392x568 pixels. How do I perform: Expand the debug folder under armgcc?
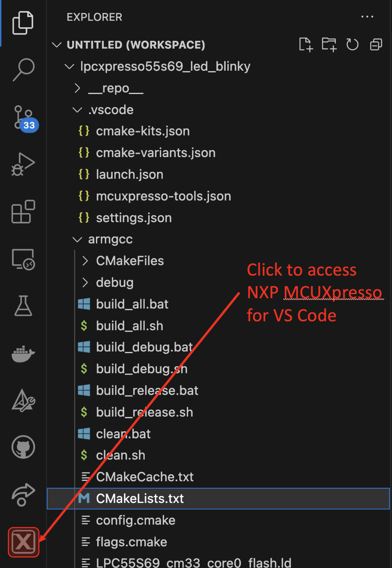pos(85,282)
